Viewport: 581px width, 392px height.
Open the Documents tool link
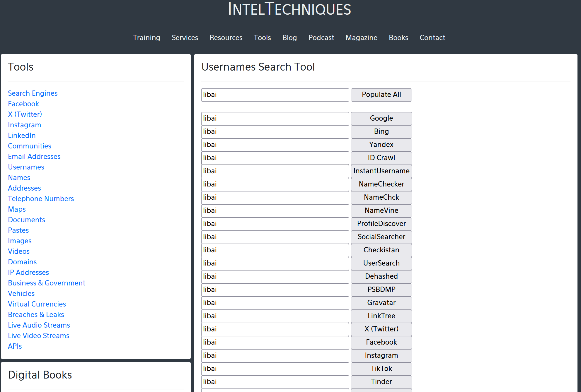tap(27, 220)
